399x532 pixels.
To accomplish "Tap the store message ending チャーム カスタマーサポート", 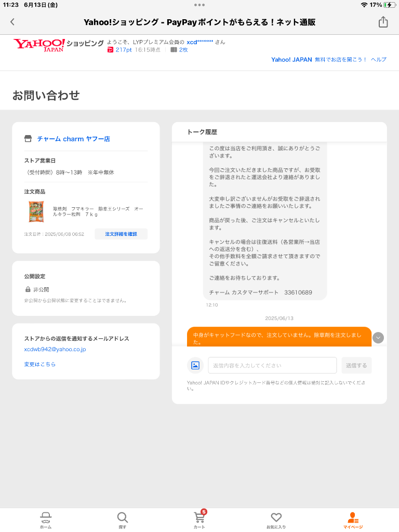I will 265,221.
